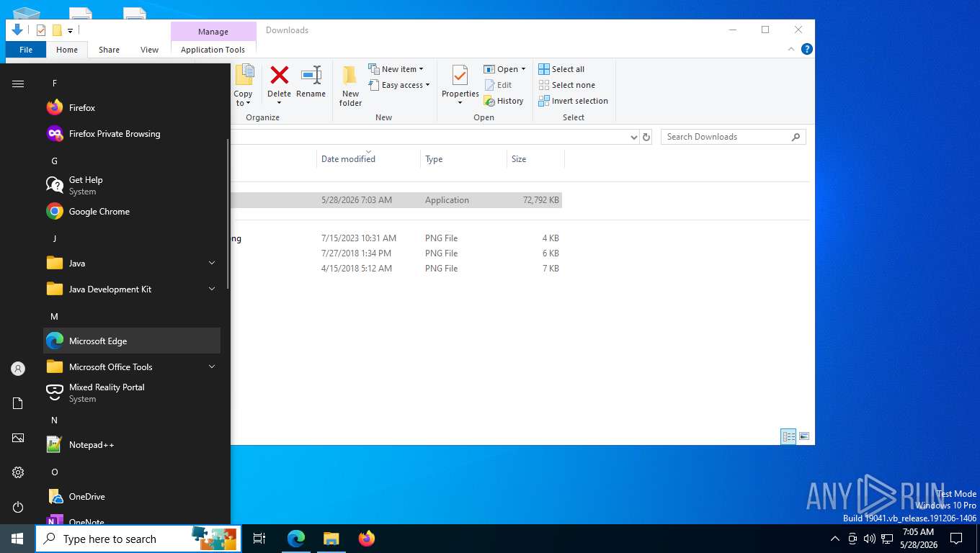Screen dimensions: 980x553
Task: Sort by Type column header
Action: pyautogui.click(x=463, y=159)
